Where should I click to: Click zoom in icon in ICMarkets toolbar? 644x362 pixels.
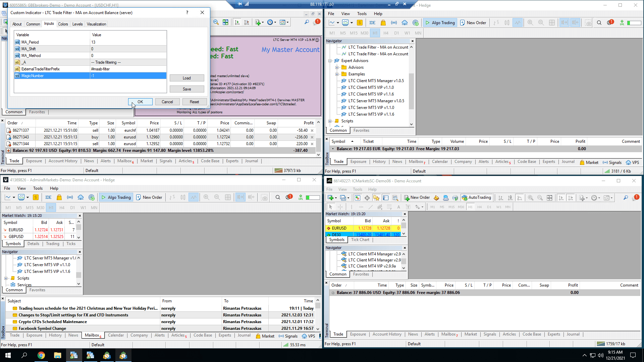pyautogui.click(x=530, y=198)
